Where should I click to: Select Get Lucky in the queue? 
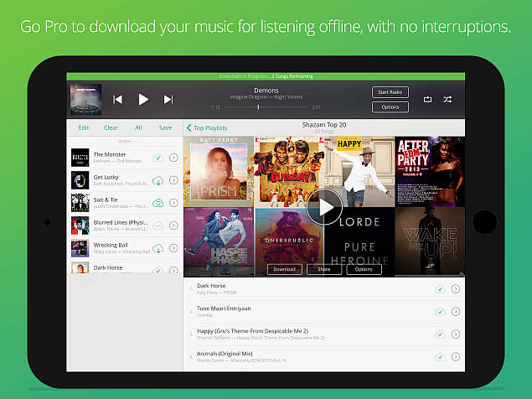(125, 180)
